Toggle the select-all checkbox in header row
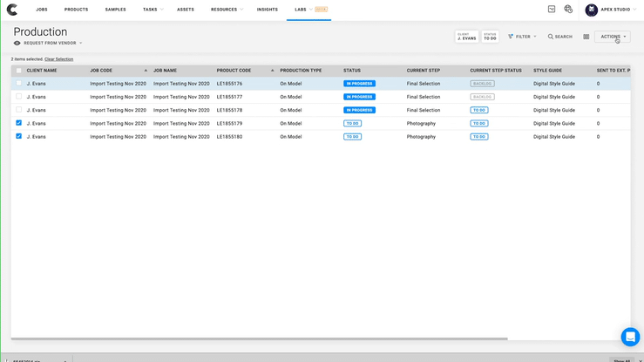This screenshot has height=362, width=644. pyautogui.click(x=19, y=70)
